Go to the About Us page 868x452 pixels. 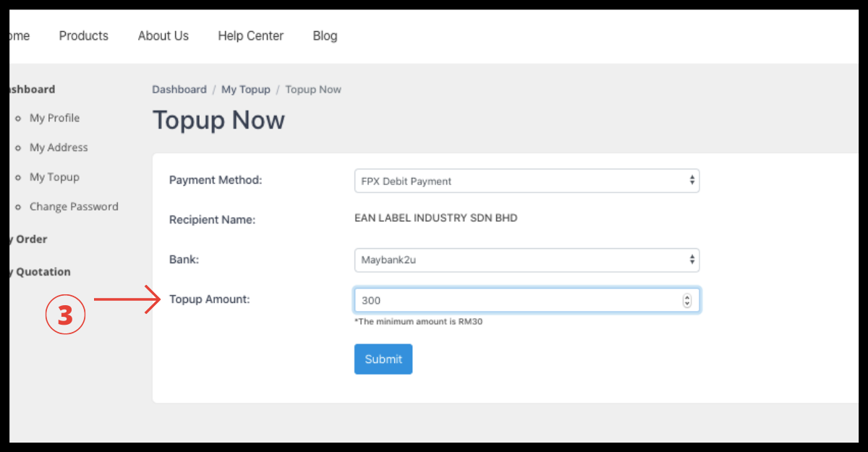pos(163,36)
